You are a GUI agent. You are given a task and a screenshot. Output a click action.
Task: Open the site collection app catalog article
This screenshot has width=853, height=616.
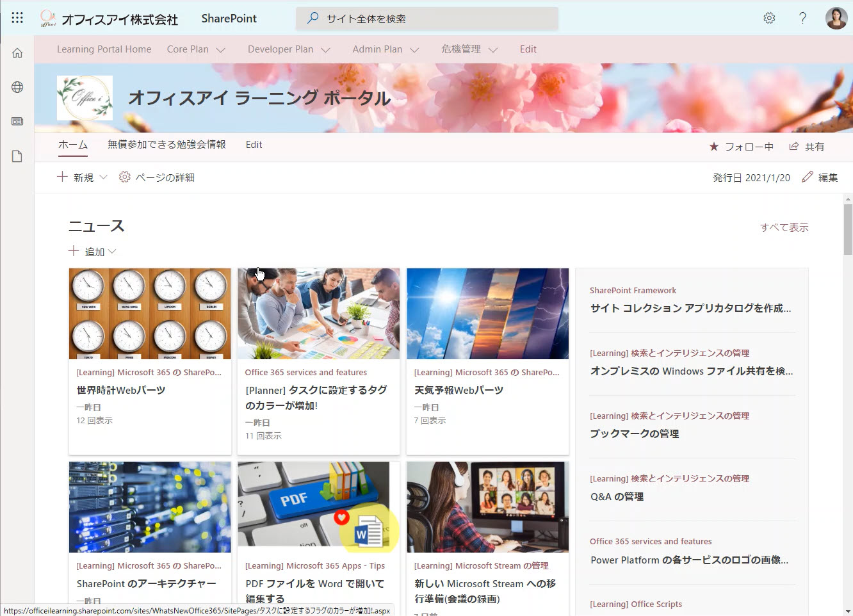pos(690,308)
